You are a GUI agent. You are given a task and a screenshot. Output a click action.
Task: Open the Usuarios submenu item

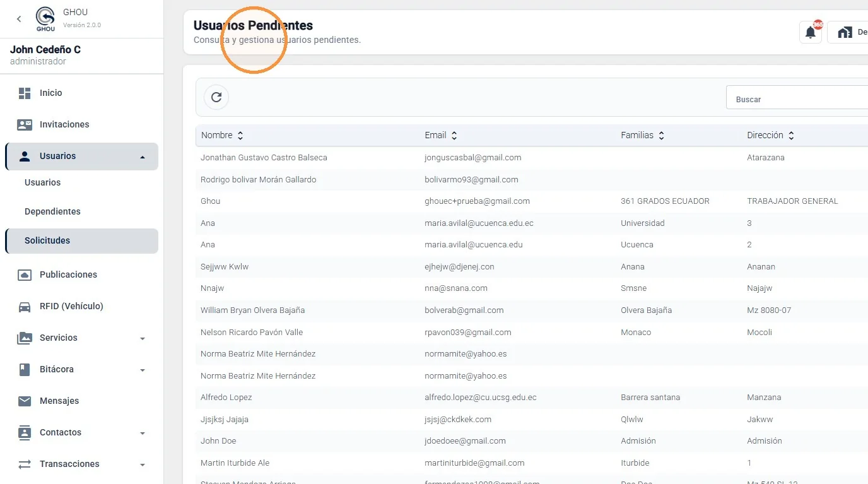(43, 183)
